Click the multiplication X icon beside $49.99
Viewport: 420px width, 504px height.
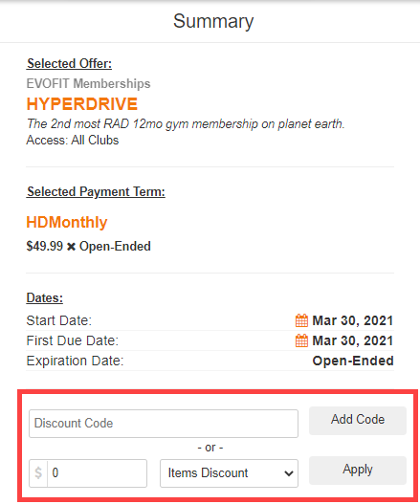(71, 247)
